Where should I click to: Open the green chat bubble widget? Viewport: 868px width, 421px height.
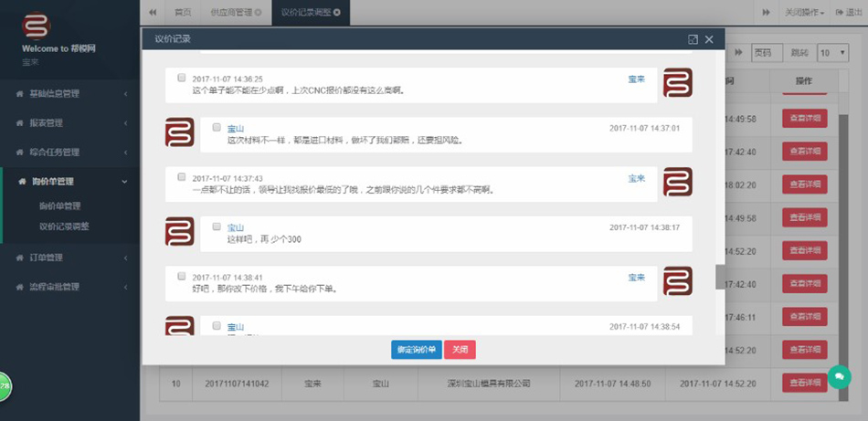tap(839, 377)
